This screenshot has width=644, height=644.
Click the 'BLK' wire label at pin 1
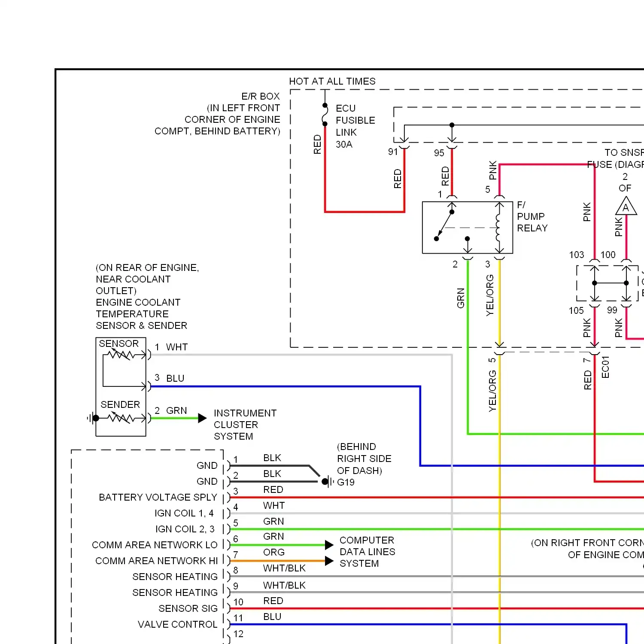(272, 458)
